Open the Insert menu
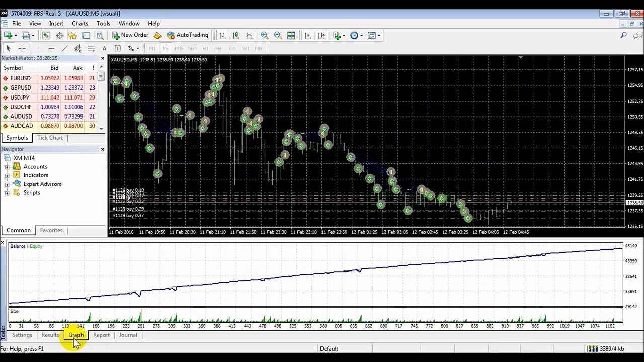 56,24
